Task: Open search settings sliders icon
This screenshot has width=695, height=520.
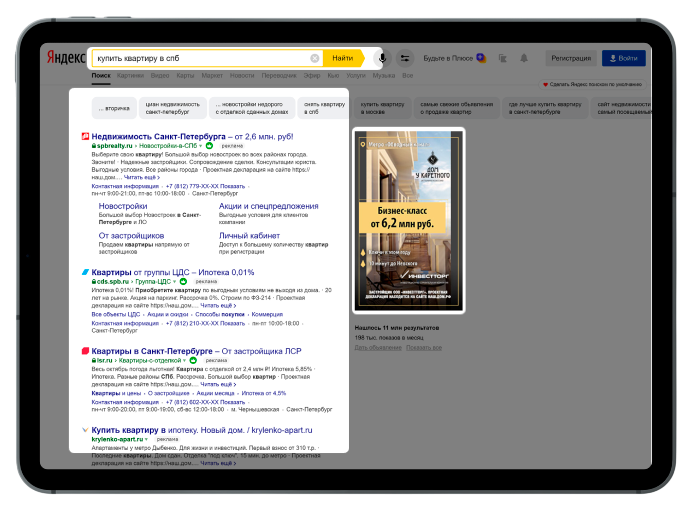Action: [405, 58]
